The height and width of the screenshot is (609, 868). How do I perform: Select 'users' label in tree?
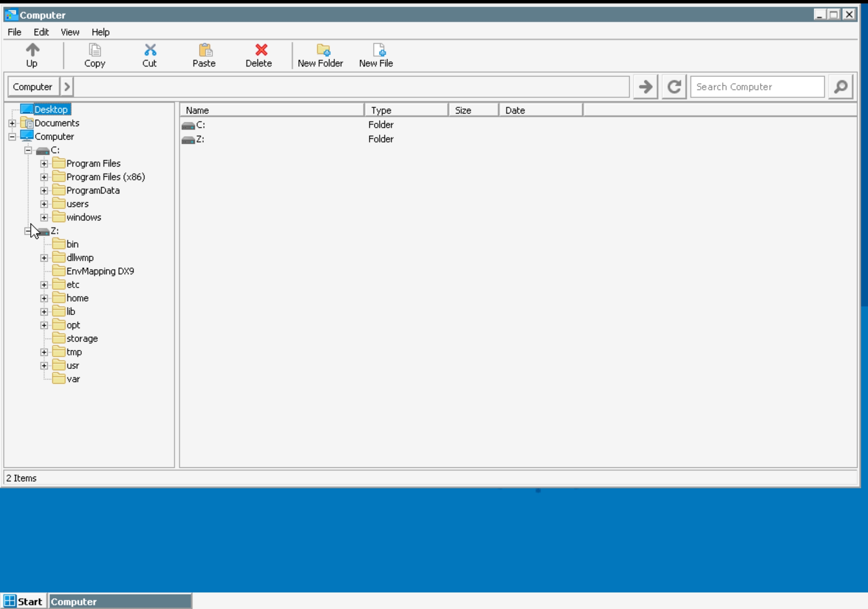pyautogui.click(x=77, y=204)
